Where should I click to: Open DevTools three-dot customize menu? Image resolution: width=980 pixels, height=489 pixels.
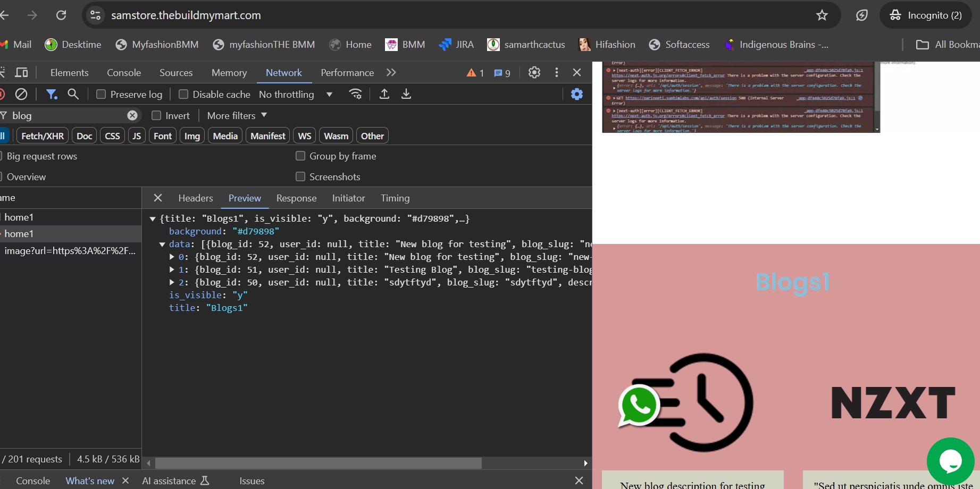[557, 72]
